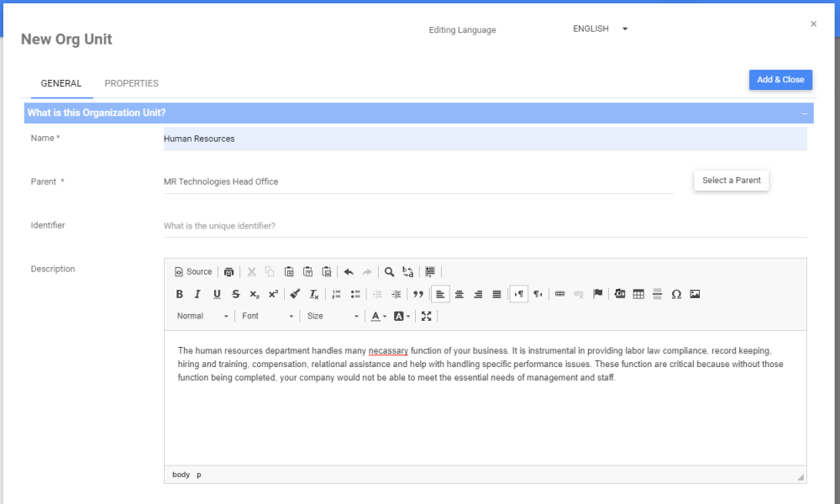Click the body element path link
This screenshot has height=504, width=840.
[181, 475]
